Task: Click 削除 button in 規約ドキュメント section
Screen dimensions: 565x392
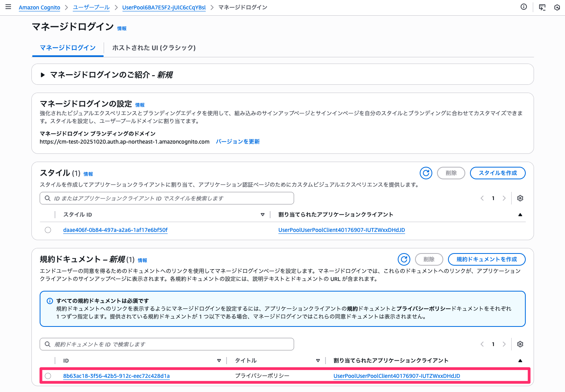Action: click(x=429, y=259)
